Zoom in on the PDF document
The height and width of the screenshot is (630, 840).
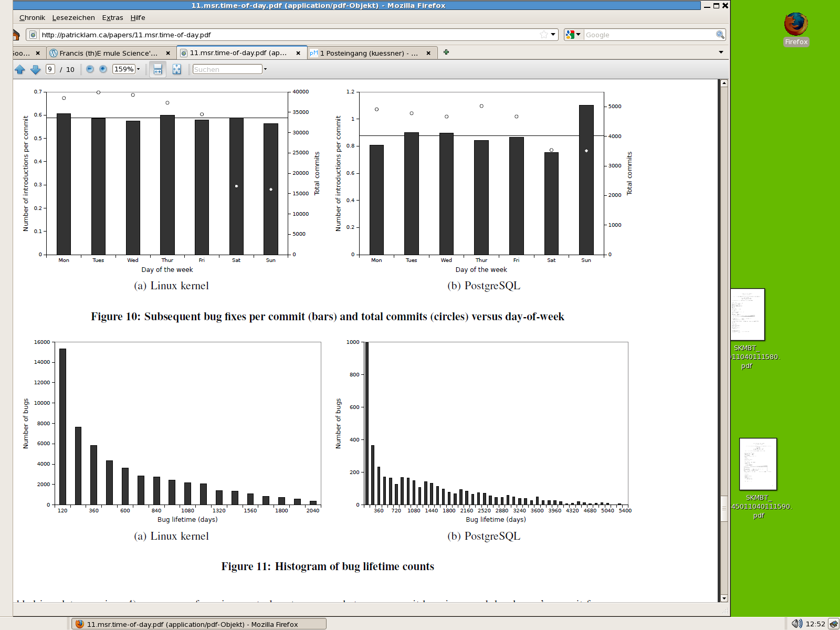[103, 69]
